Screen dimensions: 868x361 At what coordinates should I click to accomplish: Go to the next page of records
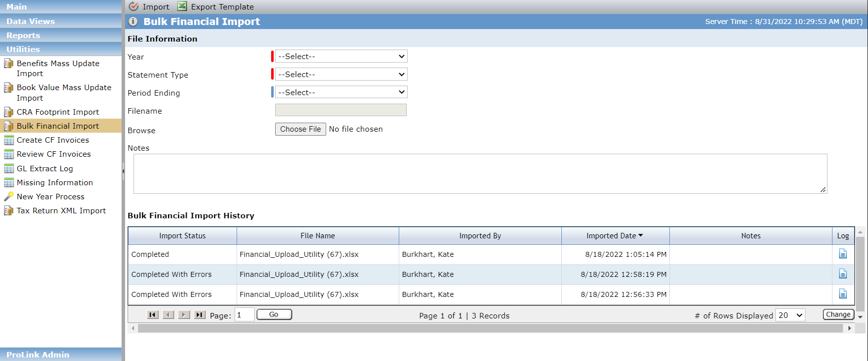point(184,315)
